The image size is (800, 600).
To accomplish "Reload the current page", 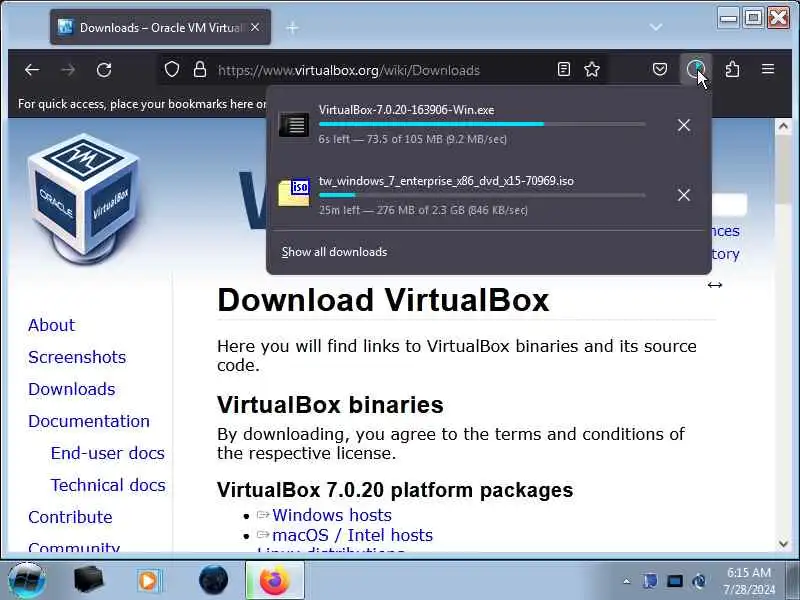I will point(104,69).
